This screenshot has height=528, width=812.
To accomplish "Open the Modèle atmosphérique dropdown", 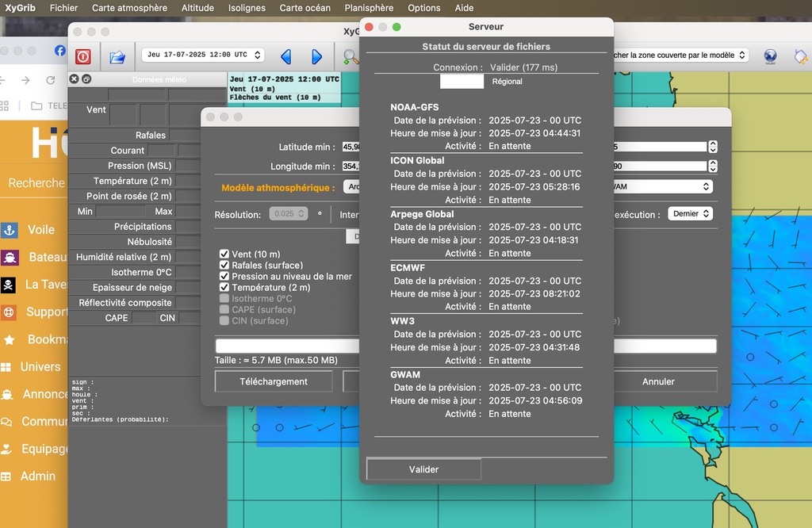I will click(x=351, y=187).
